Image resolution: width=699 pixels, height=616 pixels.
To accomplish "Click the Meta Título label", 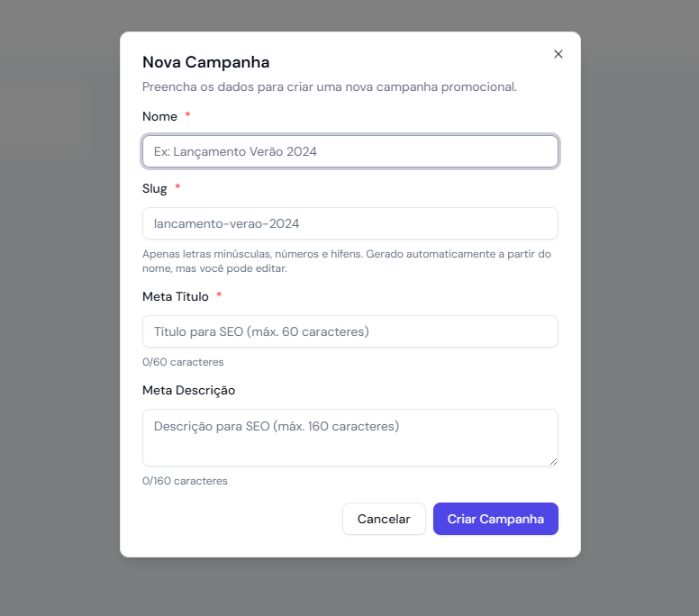I will point(176,296).
